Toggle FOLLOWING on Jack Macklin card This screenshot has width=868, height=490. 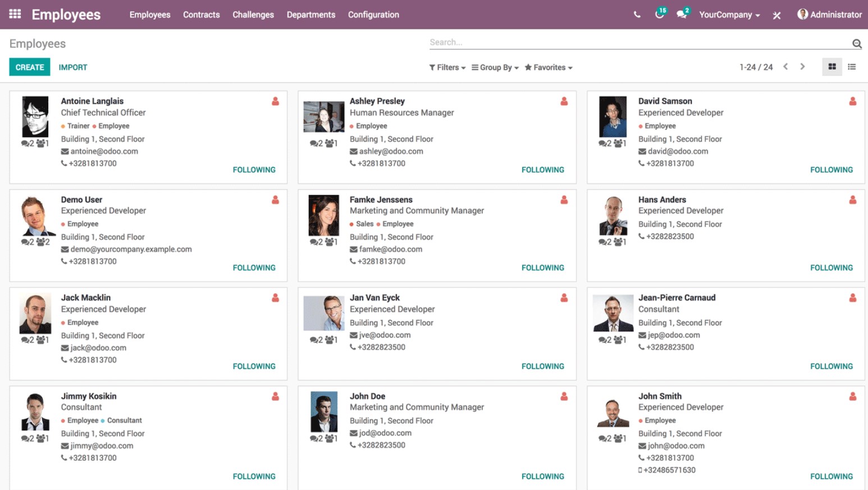coord(254,366)
